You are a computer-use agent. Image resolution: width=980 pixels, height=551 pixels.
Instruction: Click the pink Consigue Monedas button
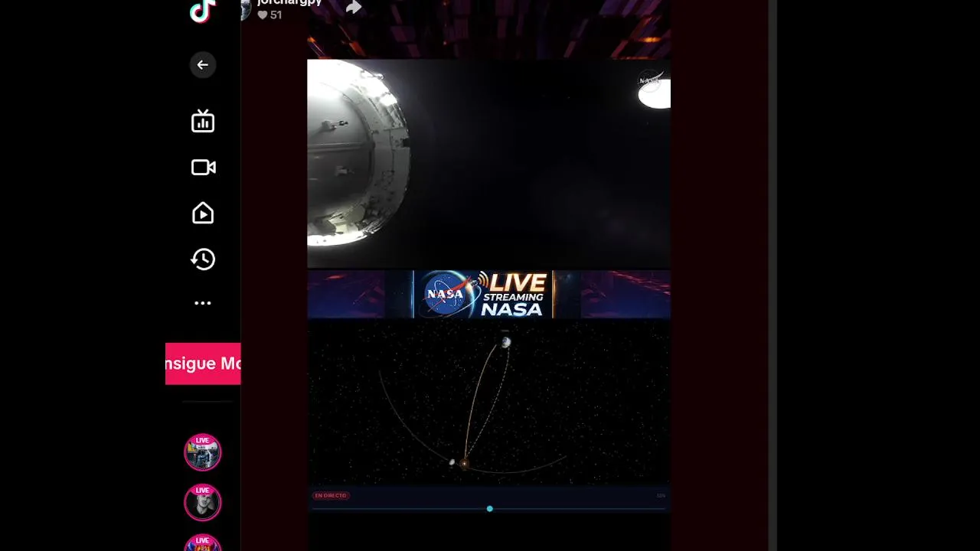[203, 364]
